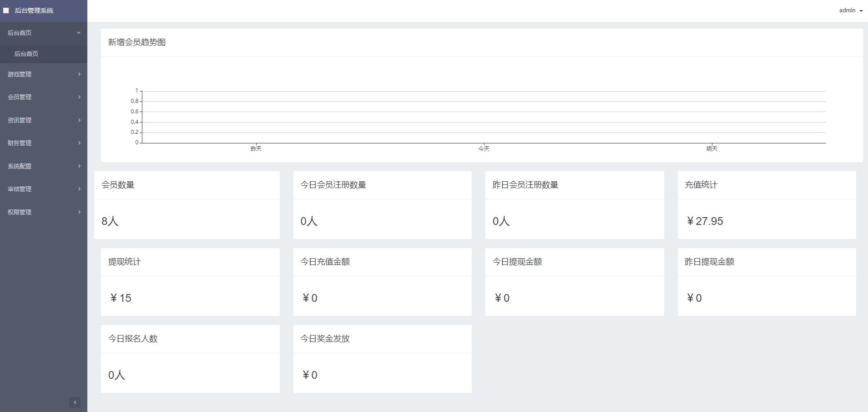This screenshot has width=868, height=412.
Task: Click the 后台管理系统 title text
Action: pos(34,10)
